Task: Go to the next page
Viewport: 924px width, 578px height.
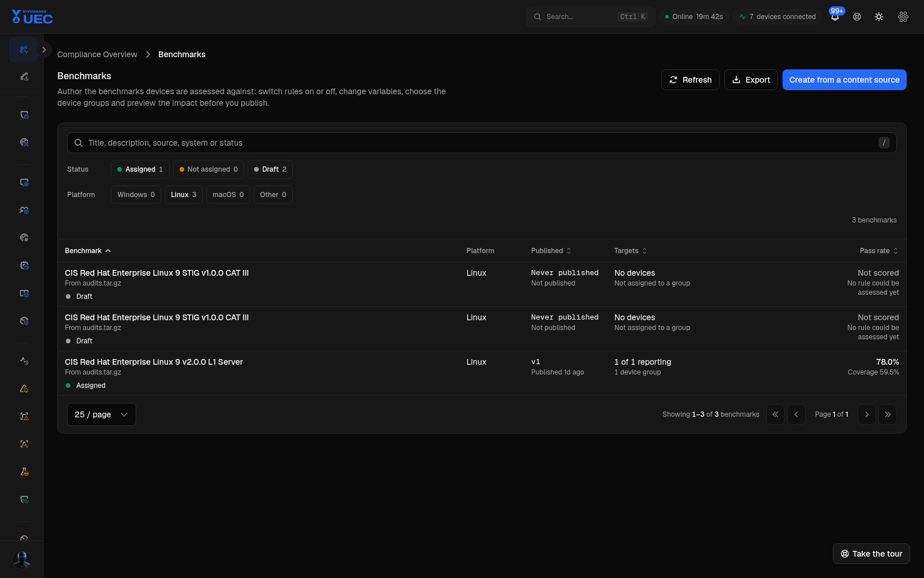Action: click(x=867, y=414)
